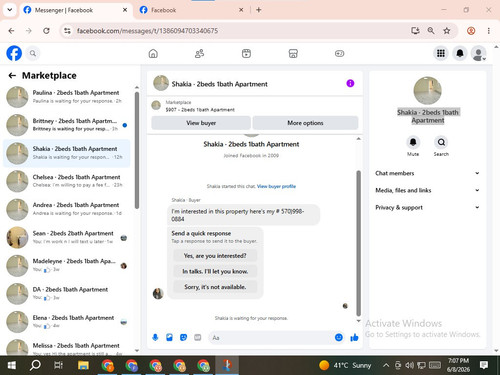
Task: Expand Media, files and links section
Action: click(427, 190)
